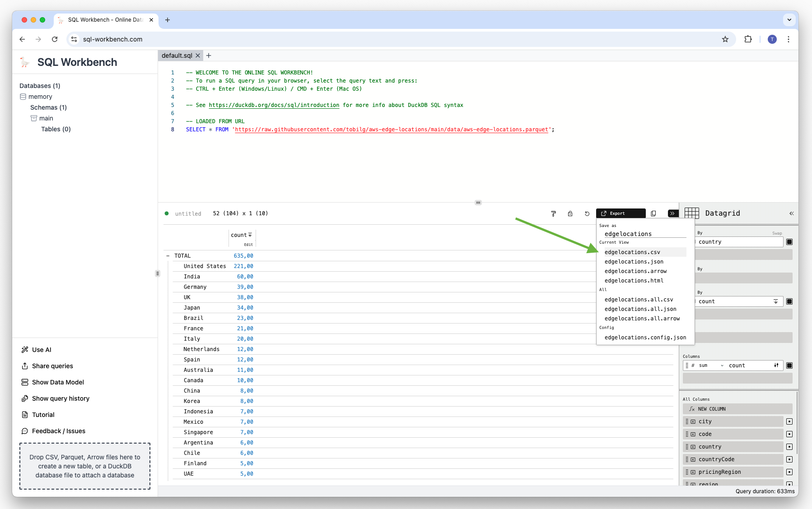
Task: Select the paint-roller formatting icon above results
Action: point(553,213)
